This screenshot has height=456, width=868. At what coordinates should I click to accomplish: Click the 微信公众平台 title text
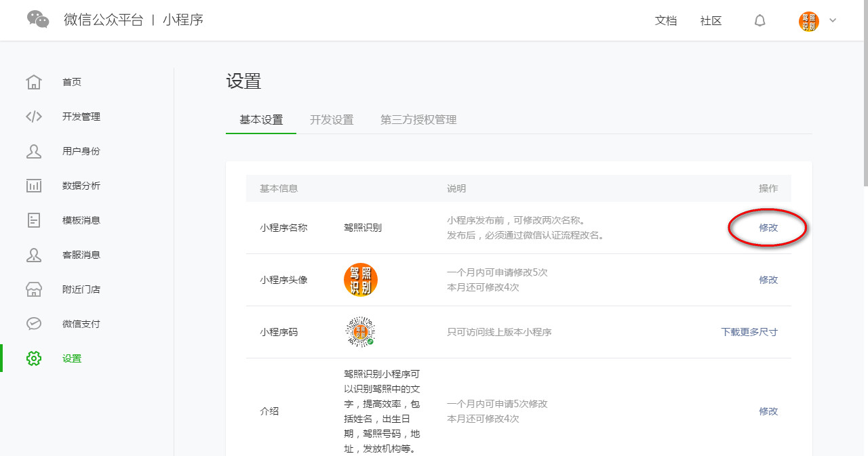[104, 20]
